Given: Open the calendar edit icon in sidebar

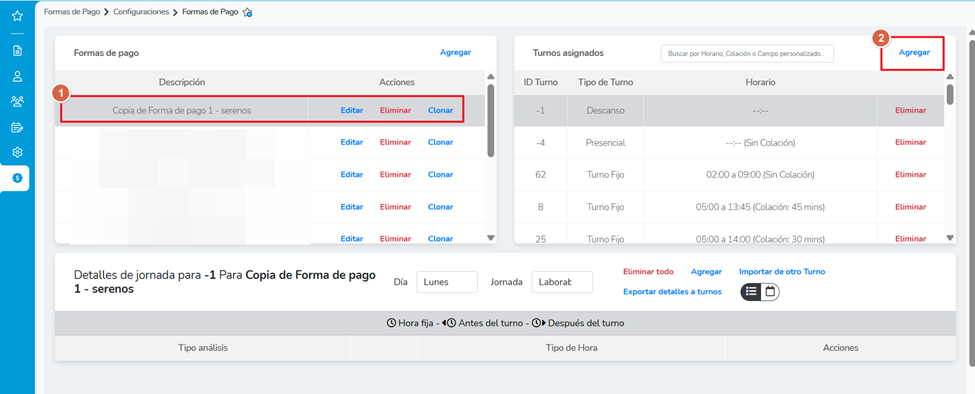Looking at the screenshot, I should [17, 127].
